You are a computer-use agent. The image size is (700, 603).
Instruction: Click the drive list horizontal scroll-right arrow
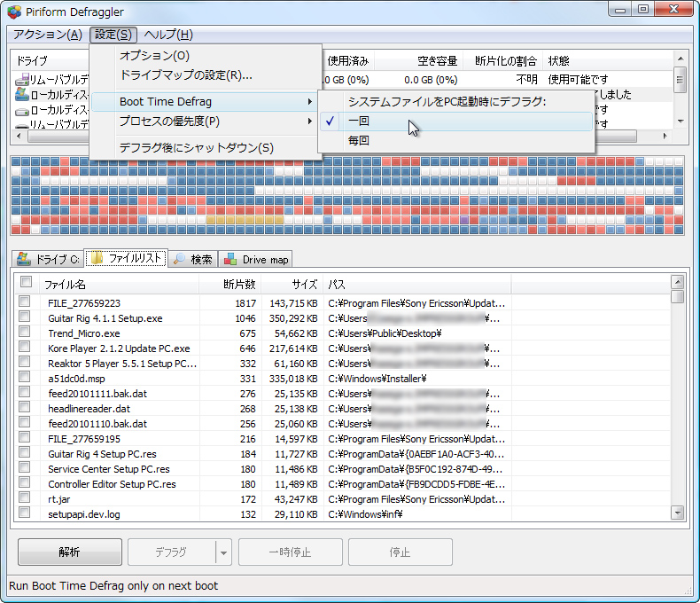tap(665, 136)
